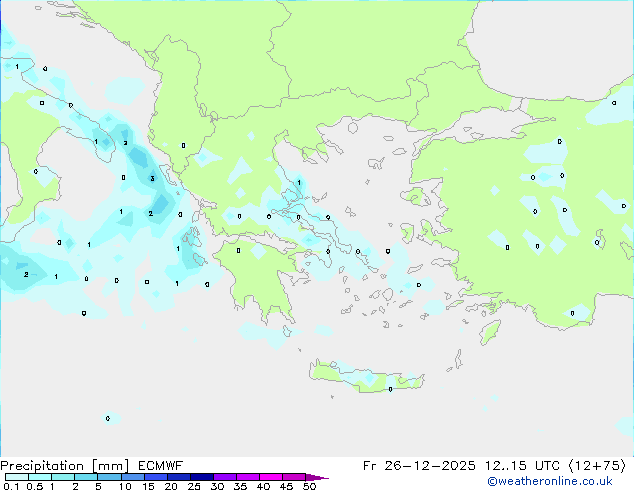Click the 0.1–0.5 mm legend color swatch
This screenshot has width=634, height=490.
point(17,477)
